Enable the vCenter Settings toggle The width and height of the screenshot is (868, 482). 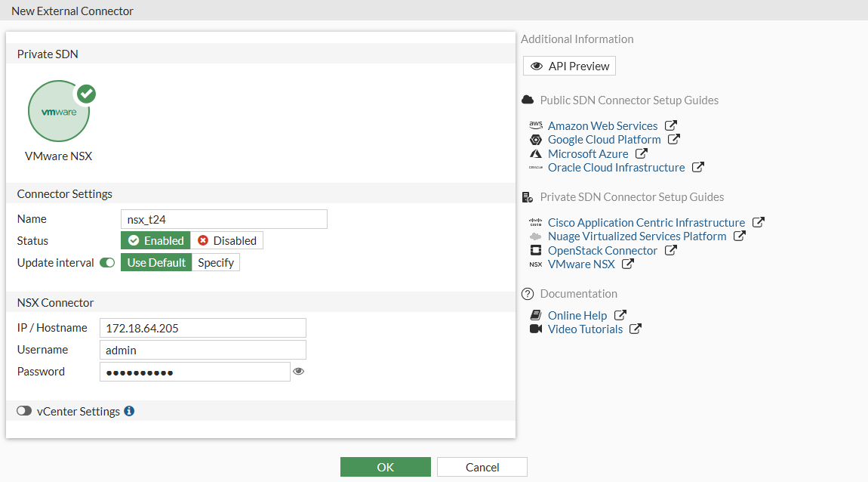coord(24,411)
